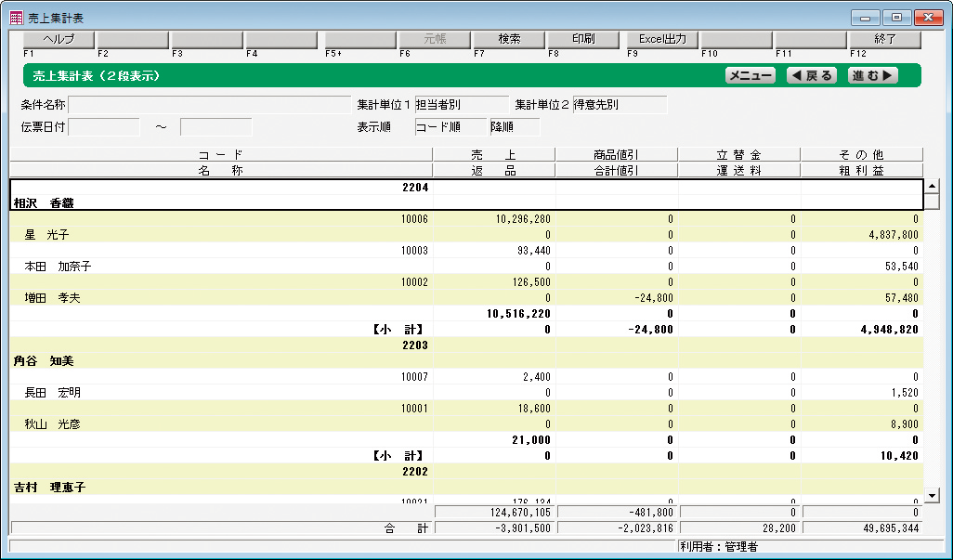Select the 集計単位2 得意先別 field
The height and width of the screenshot is (560, 953).
pyautogui.click(x=620, y=105)
